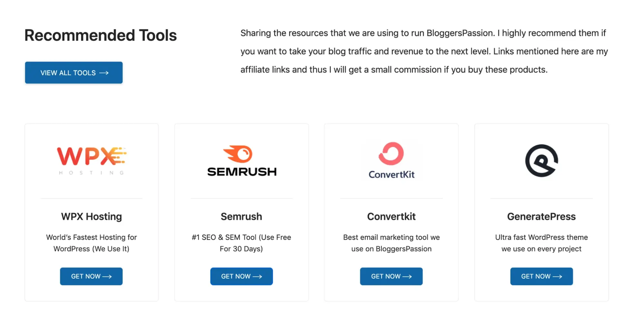The height and width of the screenshot is (329, 644).
Task: Select the WPX Hosting card title
Action: coord(91,216)
